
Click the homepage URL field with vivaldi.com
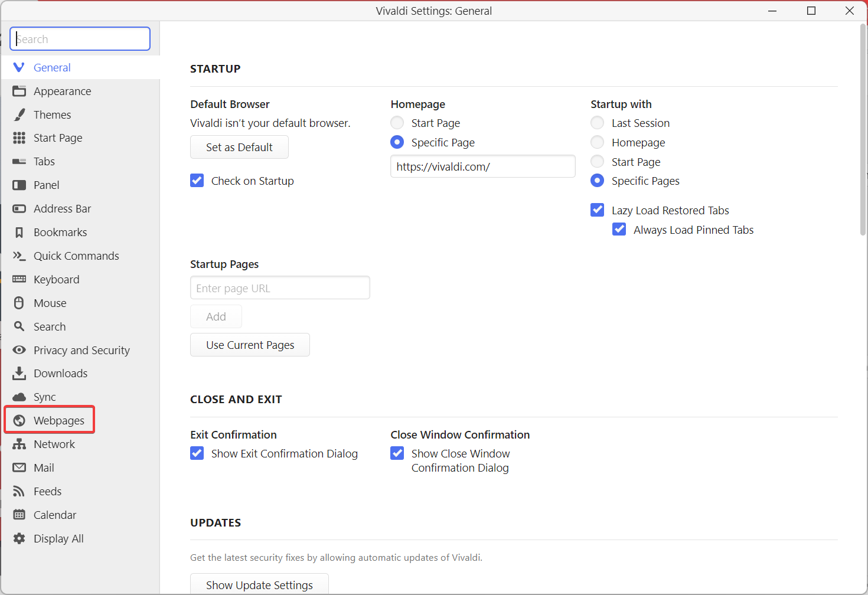coord(483,166)
